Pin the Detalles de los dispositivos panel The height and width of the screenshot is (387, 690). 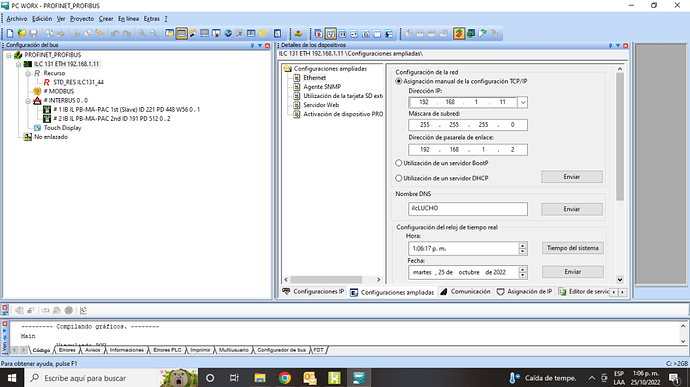pyautogui.click(x=611, y=45)
